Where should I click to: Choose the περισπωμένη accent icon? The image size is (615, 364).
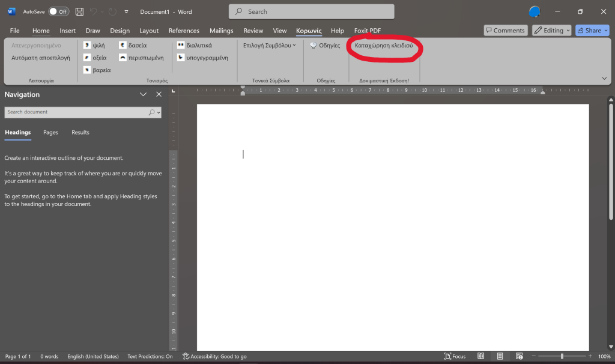click(x=123, y=58)
